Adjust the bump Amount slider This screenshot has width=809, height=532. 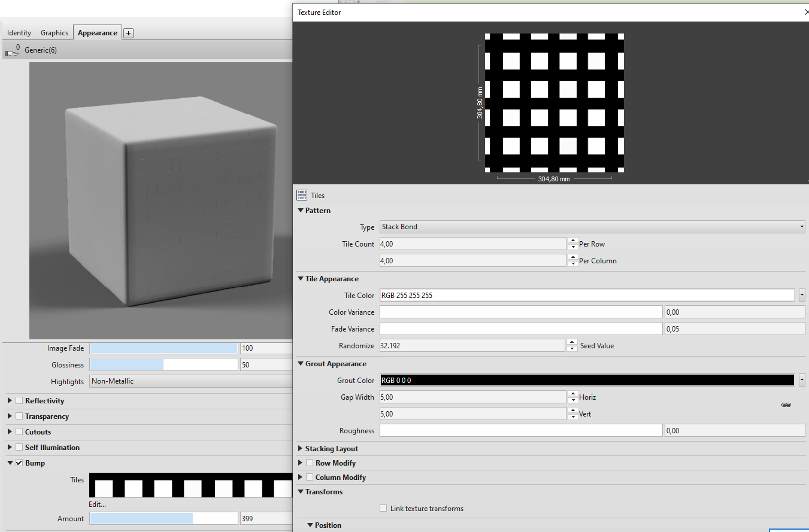tap(163, 519)
